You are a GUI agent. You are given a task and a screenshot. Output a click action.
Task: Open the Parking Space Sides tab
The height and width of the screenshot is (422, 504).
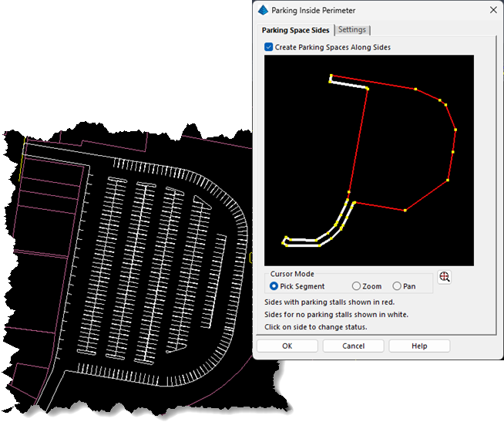click(x=295, y=30)
